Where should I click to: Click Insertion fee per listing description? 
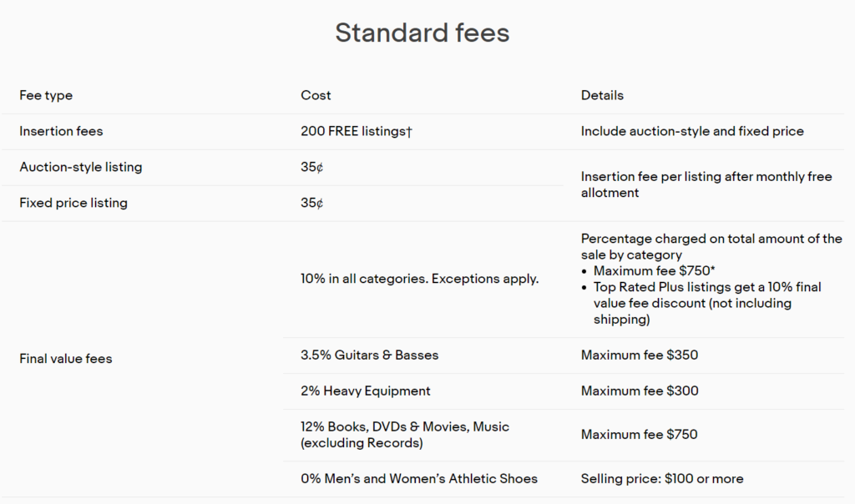(x=706, y=184)
